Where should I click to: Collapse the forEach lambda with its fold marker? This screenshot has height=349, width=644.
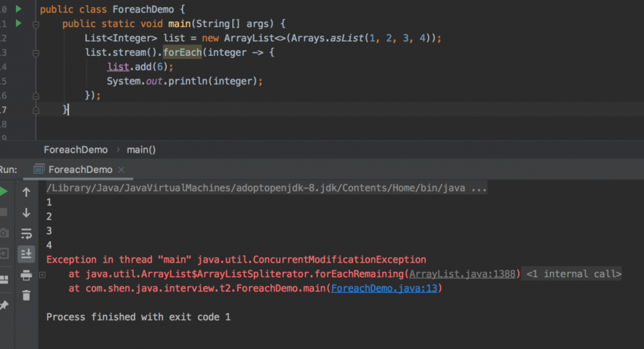(x=35, y=53)
